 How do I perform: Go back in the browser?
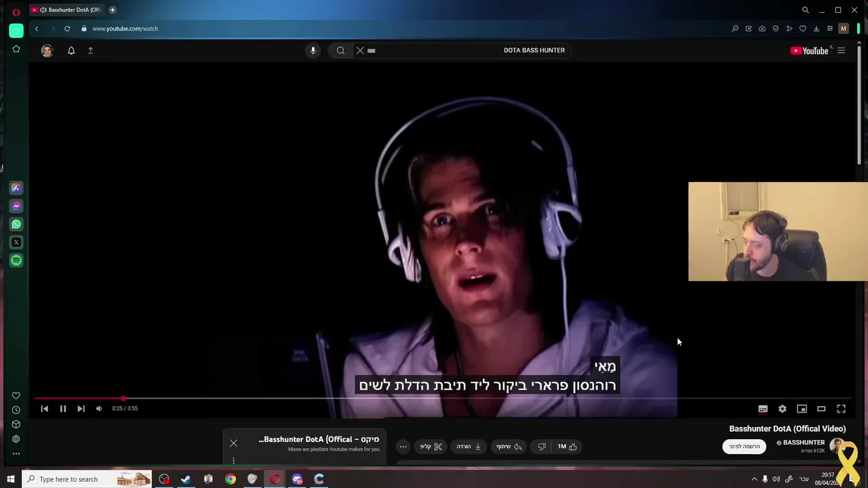[37, 28]
